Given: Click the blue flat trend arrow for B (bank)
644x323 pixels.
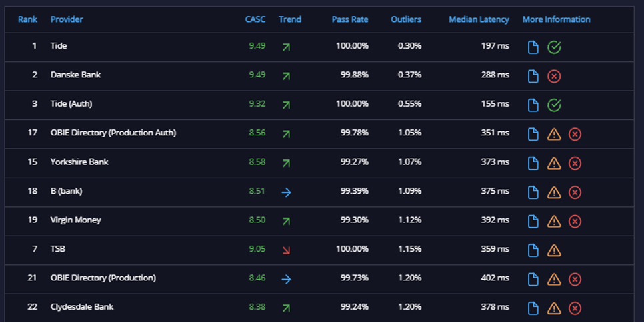Looking at the screenshot, I should [x=286, y=192].
